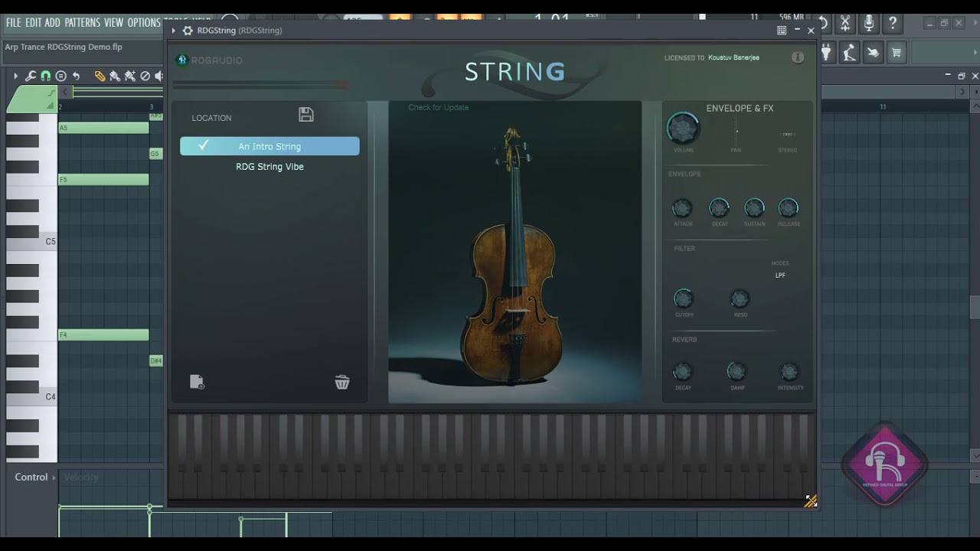The width and height of the screenshot is (980, 551).
Task: Open the audio editor scissors icon
Action: pyautogui.click(x=845, y=24)
